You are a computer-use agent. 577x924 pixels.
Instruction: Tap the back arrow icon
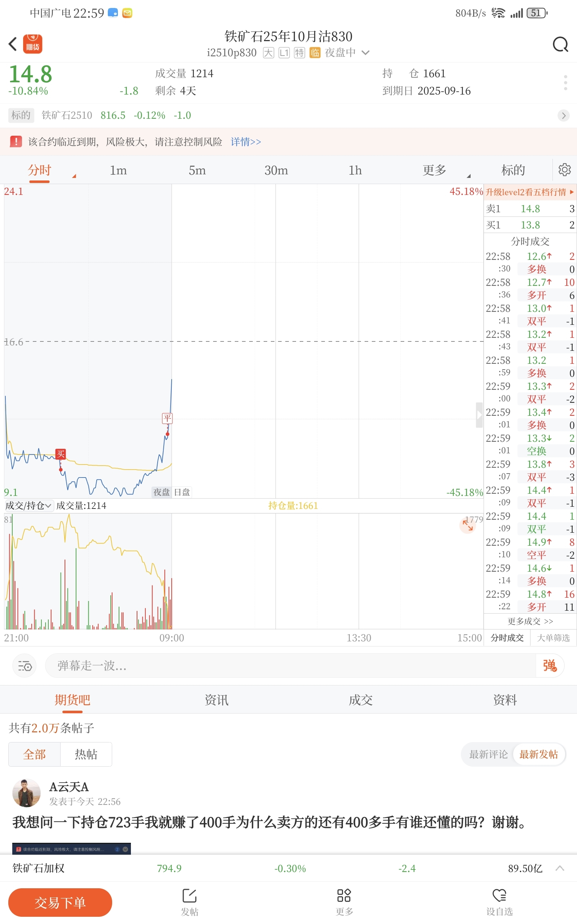pyautogui.click(x=13, y=44)
